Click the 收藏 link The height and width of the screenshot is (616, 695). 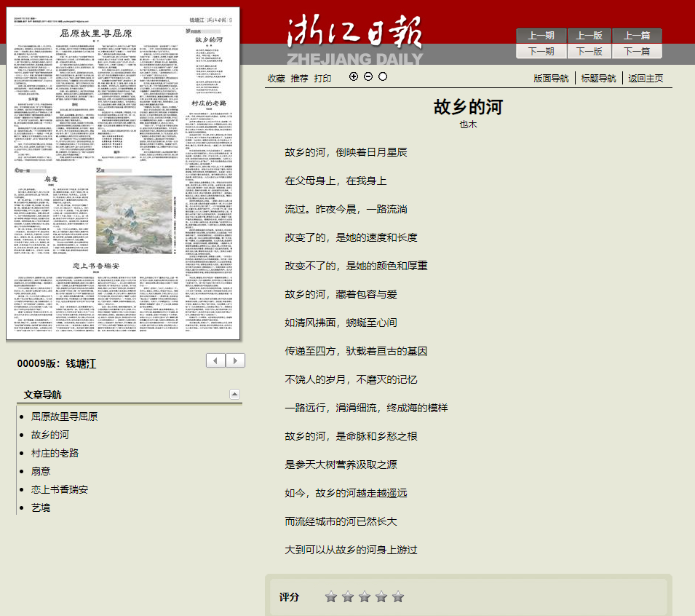pyautogui.click(x=276, y=79)
